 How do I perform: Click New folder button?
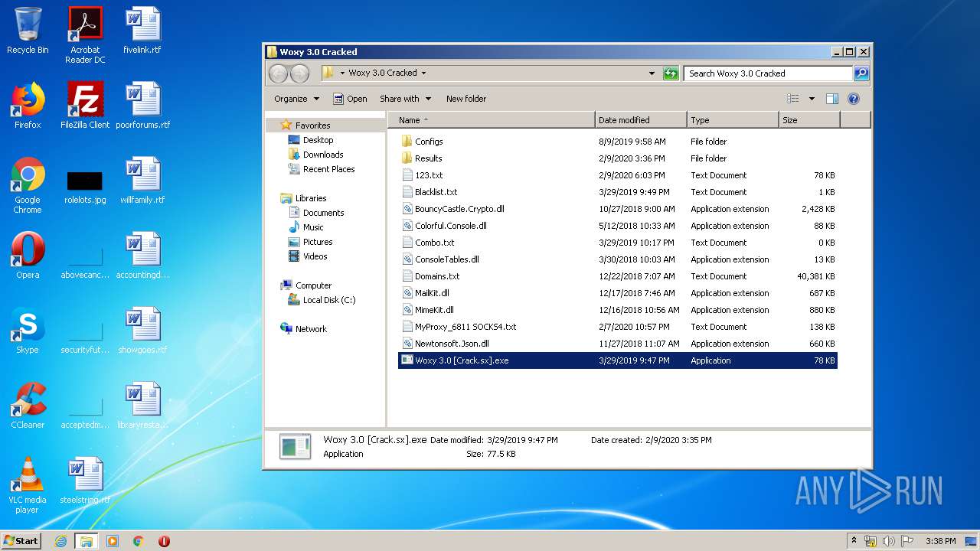(466, 99)
